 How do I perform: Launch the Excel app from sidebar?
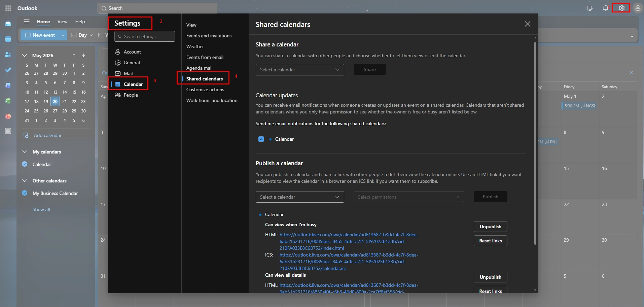point(8,101)
